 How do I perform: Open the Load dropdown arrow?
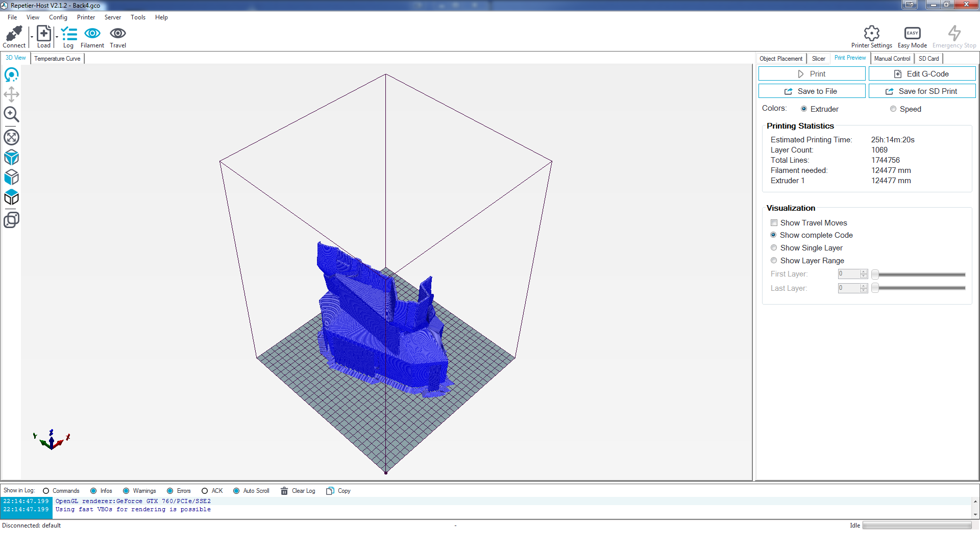(x=57, y=37)
